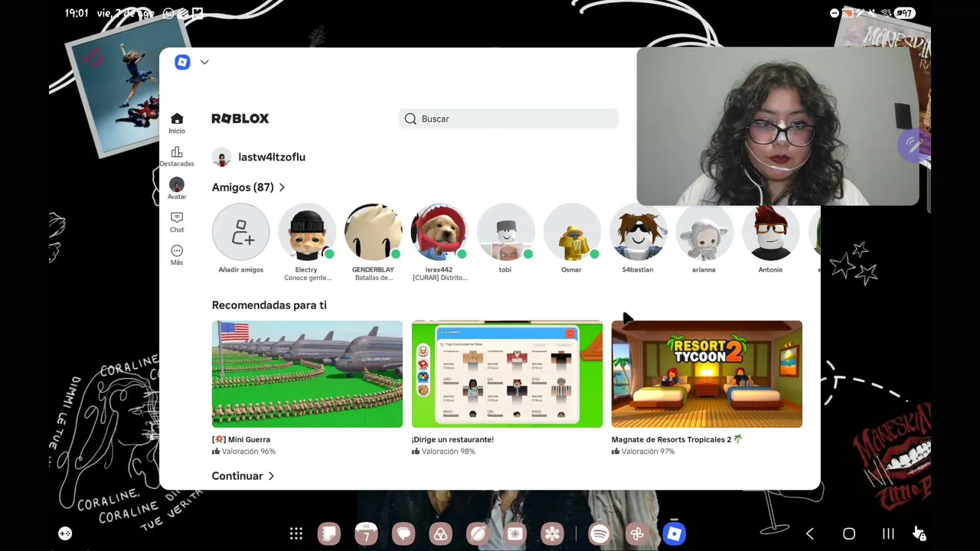Open Spotify from the taskbar
Viewport: 980px width, 551px height.
point(599,533)
